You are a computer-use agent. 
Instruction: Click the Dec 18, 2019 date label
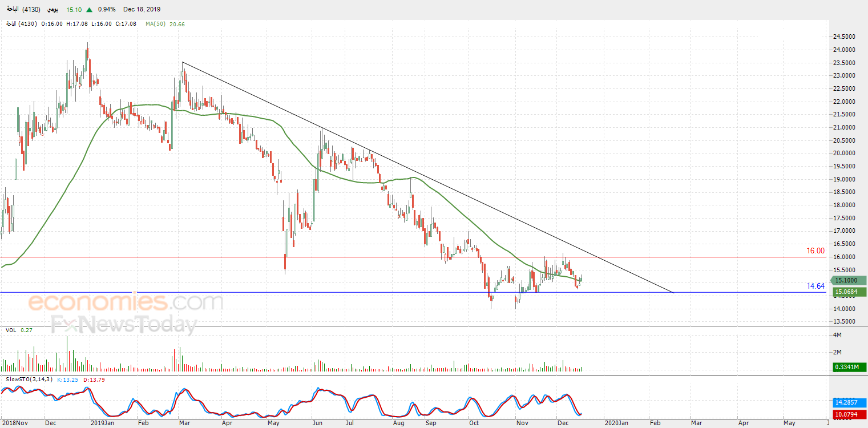[142, 10]
